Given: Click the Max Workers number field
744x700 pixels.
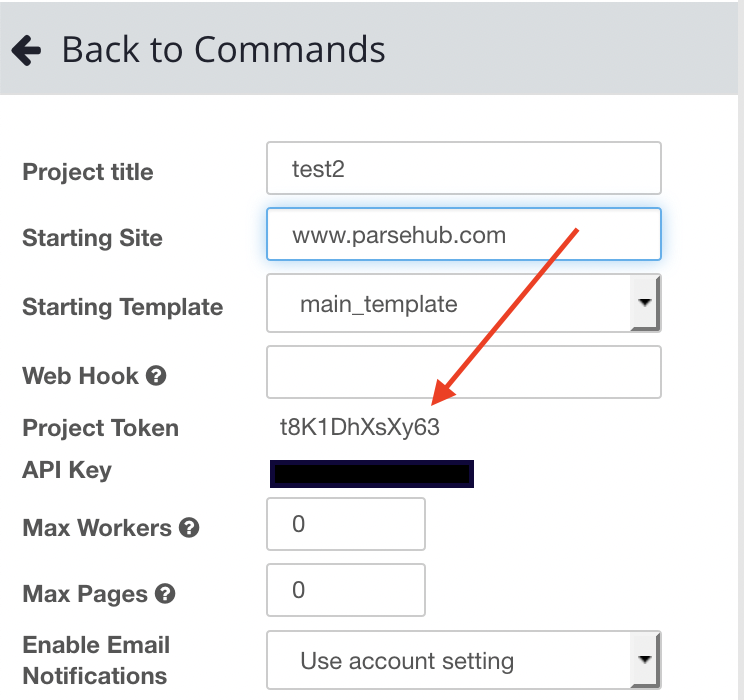Looking at the screenshot, I should click(x=345, y=524).
